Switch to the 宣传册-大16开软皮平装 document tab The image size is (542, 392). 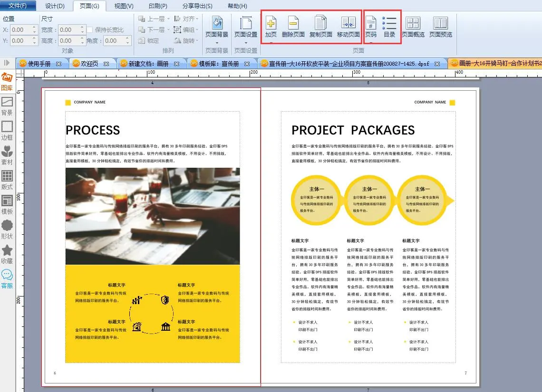(x=349, y=64)
